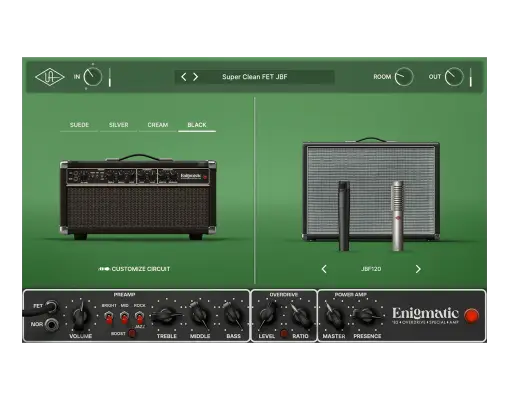This screenshot has height=400, width=509.
Task: Go to the next preset using the right arrow
Action: 196,77
